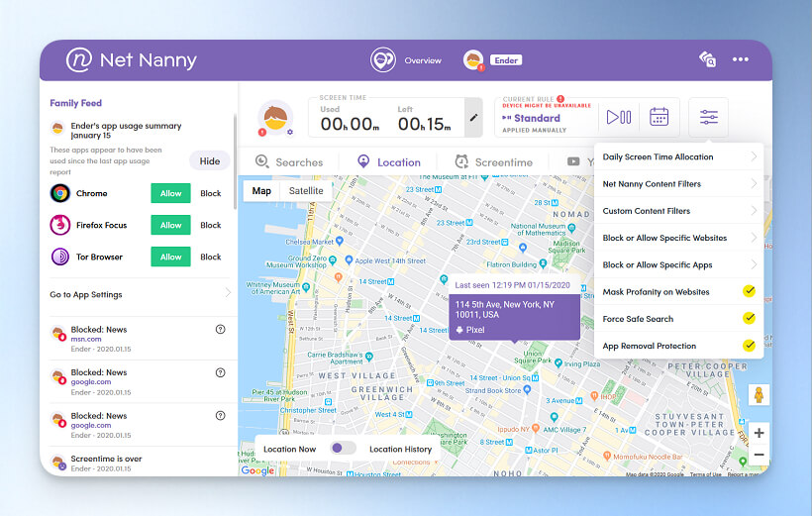812x516 pixels.
Task: Expand Net Nanny Content Filters option
Action: 678,183
